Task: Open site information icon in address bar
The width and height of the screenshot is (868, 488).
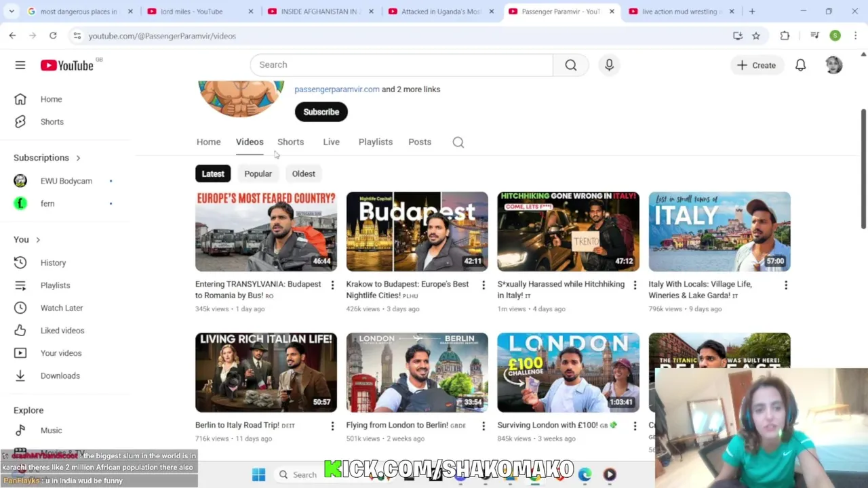Action: (x=77, y=36)
